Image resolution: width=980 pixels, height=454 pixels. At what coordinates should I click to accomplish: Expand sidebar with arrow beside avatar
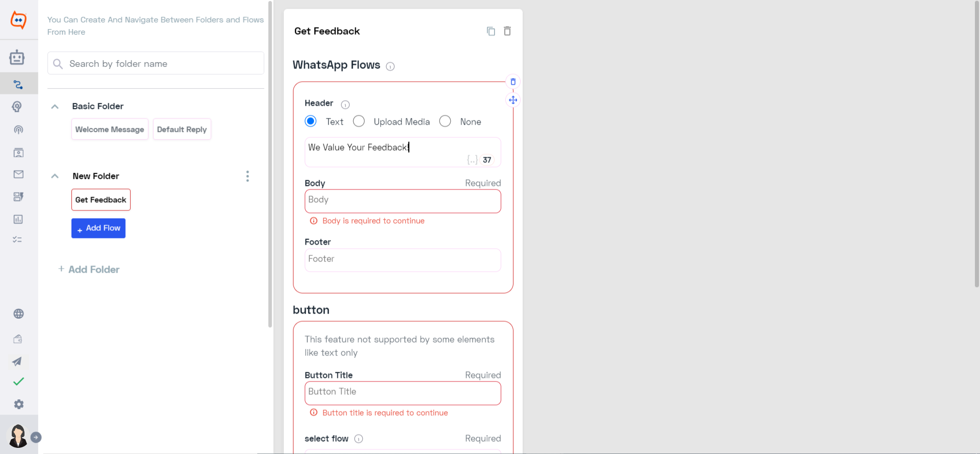click(36, 437)
